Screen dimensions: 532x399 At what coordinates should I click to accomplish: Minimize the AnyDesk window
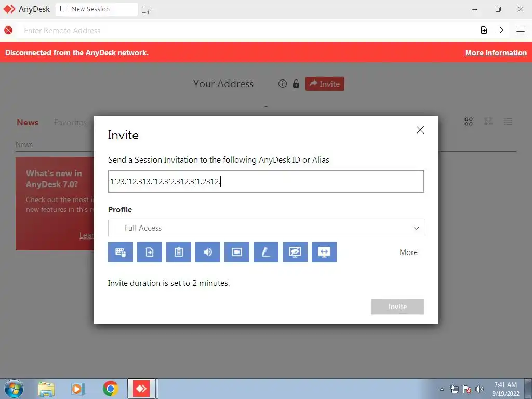pyautogui.click(x=475, y=9)
